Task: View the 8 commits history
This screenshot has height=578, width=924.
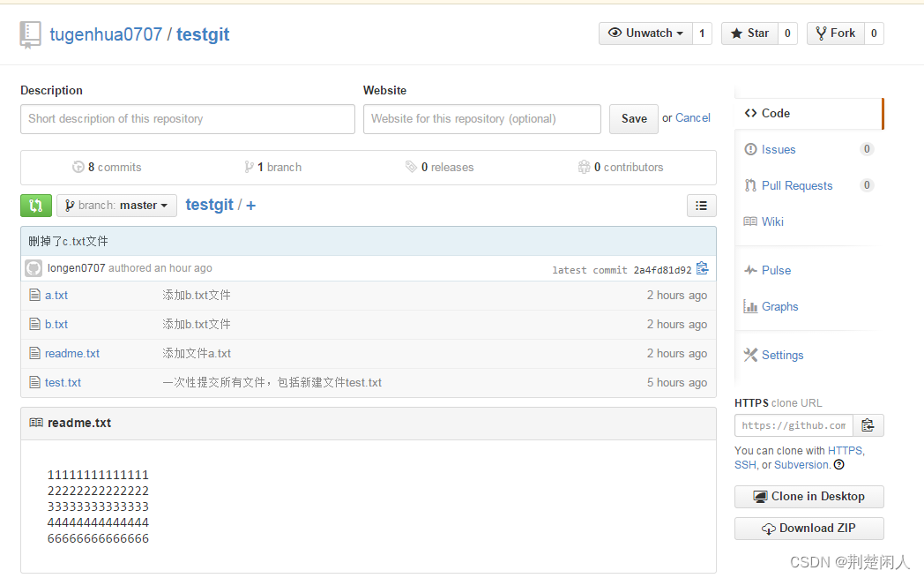Action: (x=107, y=167)
